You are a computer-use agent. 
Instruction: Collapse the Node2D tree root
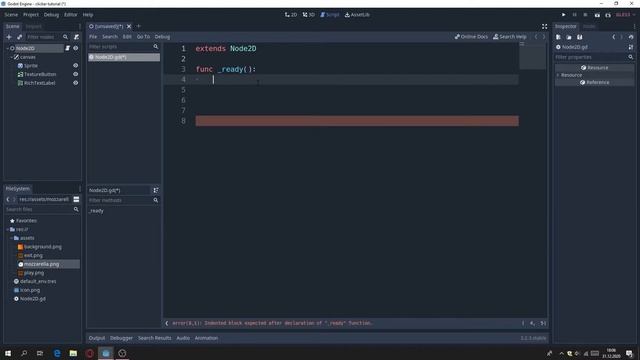7,48
